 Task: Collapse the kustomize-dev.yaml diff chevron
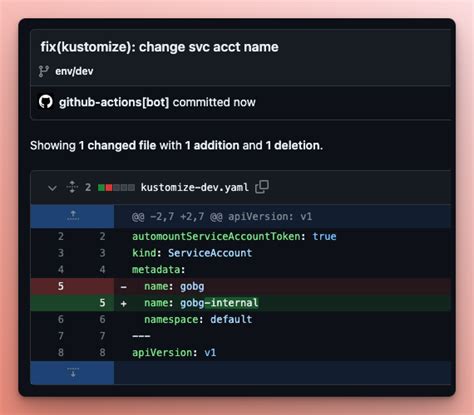[52, 188]
